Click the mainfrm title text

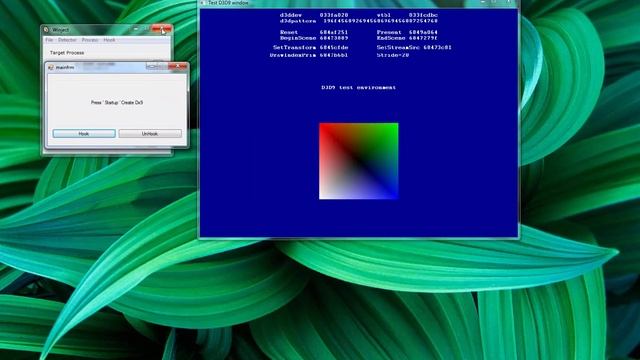(65, 67)
